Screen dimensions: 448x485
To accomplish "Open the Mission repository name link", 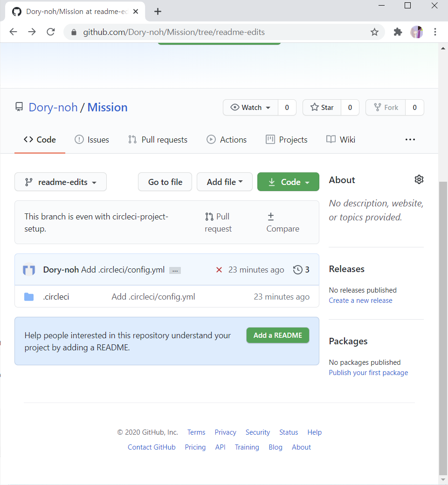I will point(107,107).
